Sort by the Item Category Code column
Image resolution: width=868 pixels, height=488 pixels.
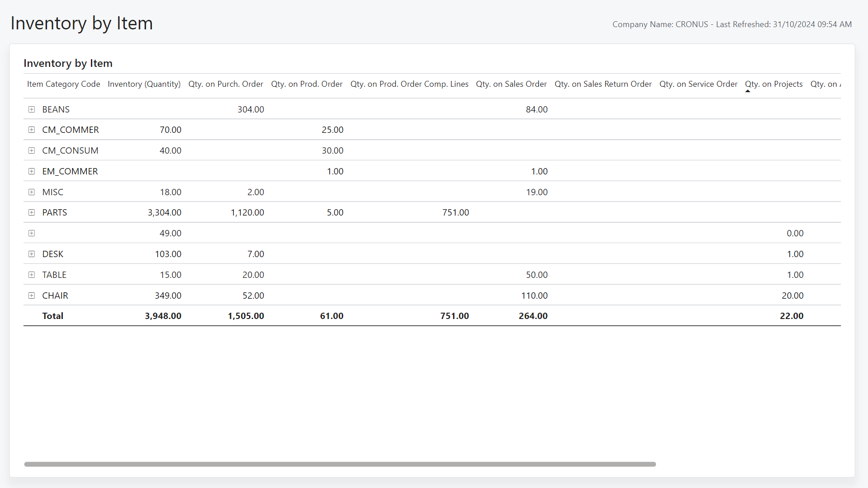point(63,84)
